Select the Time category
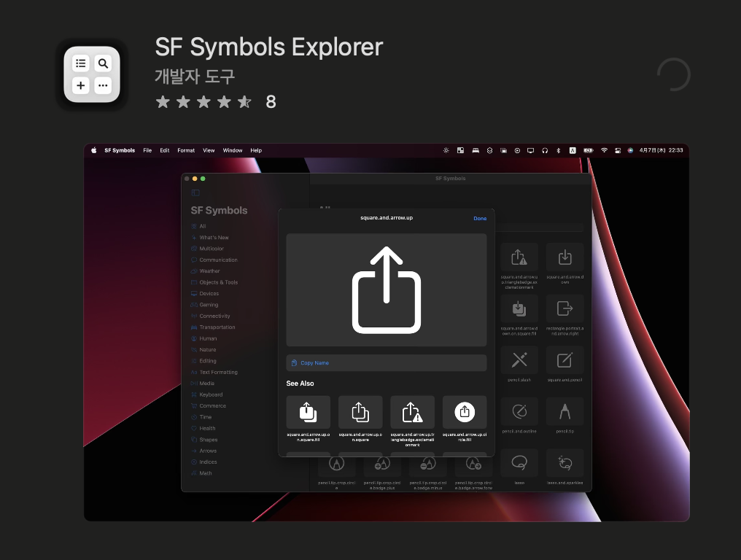 click(201, 417)
